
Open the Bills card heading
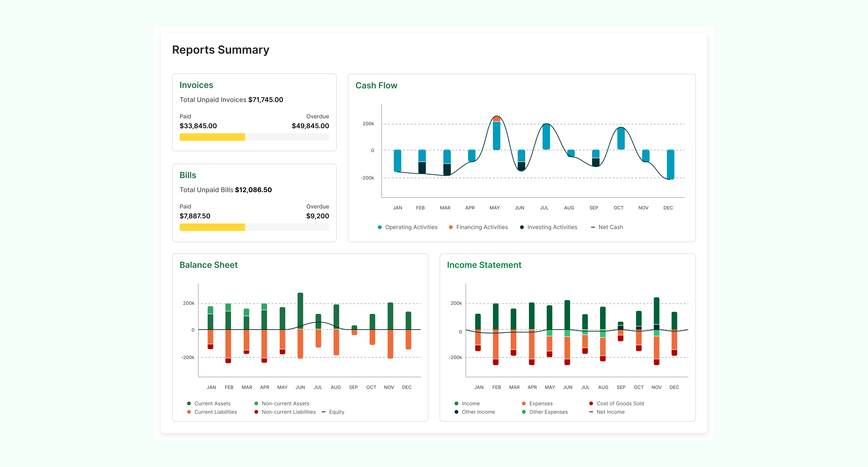point(188,175)
